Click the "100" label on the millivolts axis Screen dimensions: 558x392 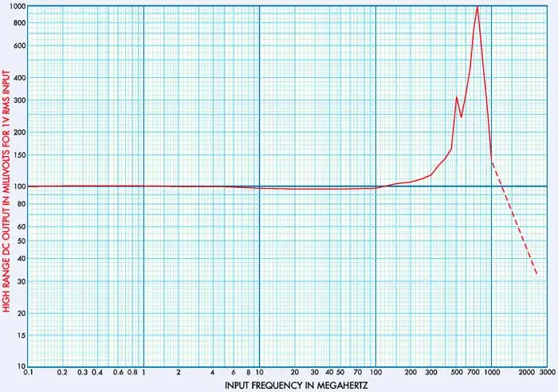point(20,186)
